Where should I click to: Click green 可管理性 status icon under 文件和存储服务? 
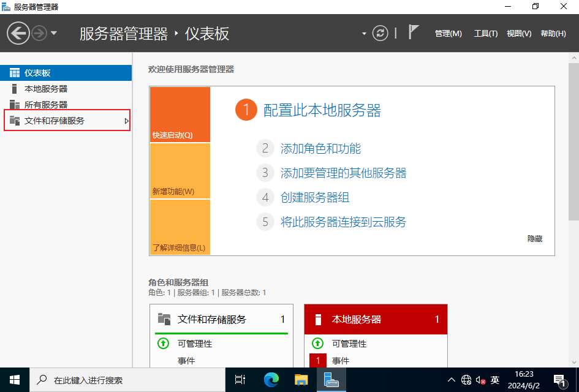[164, 344]
